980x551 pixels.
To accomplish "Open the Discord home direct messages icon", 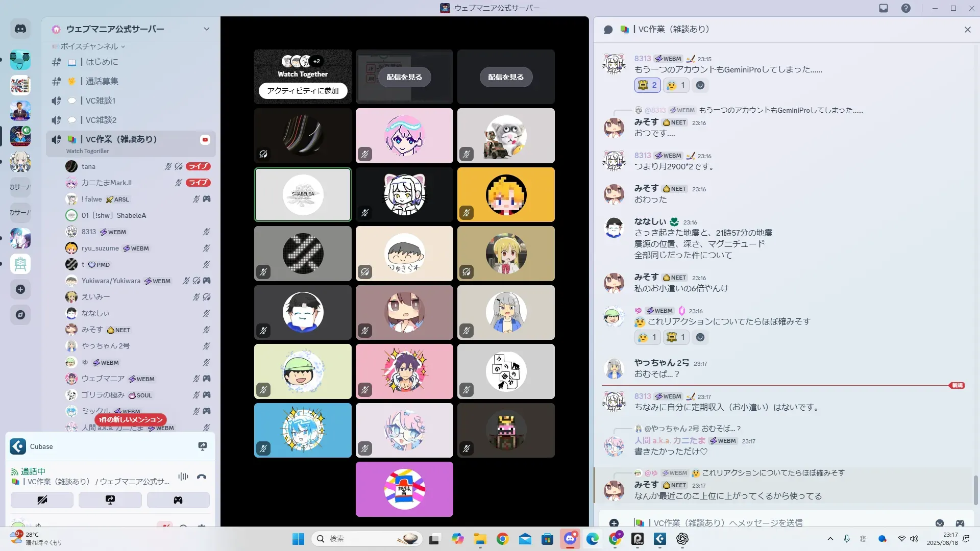I will (20, 29).
